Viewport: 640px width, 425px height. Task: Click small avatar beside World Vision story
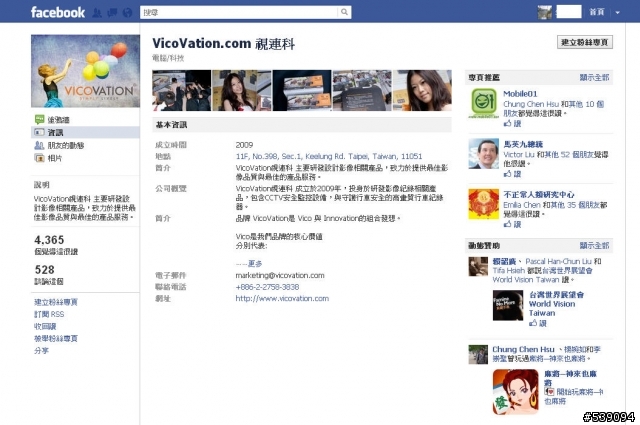(x=478, y=266)
